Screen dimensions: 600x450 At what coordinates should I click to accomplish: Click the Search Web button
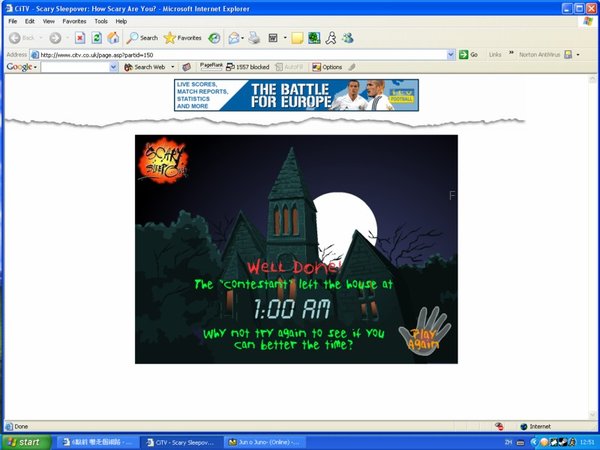[x=145, y=67]
